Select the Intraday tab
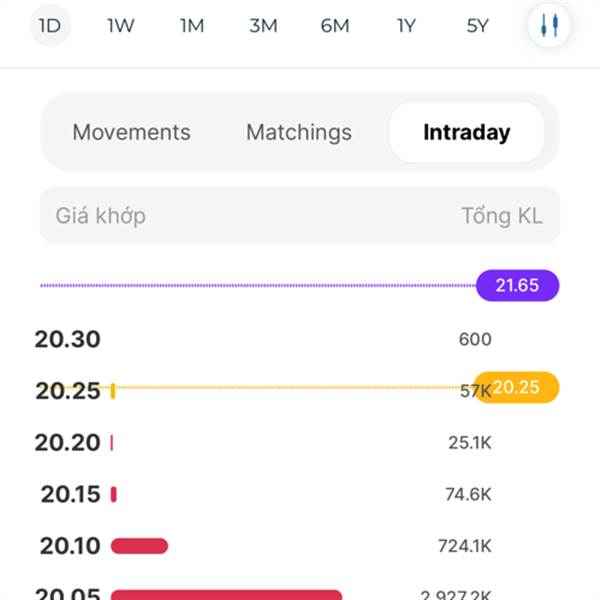This screenshot has width=600, height=600. pos(467,132)
